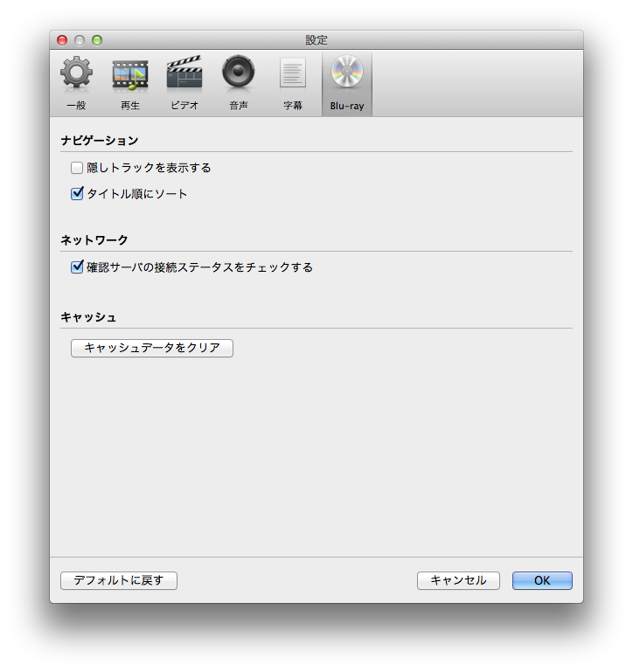Click the 字幕 tab text label
633x672 pixels.
[x=293, y=106]
